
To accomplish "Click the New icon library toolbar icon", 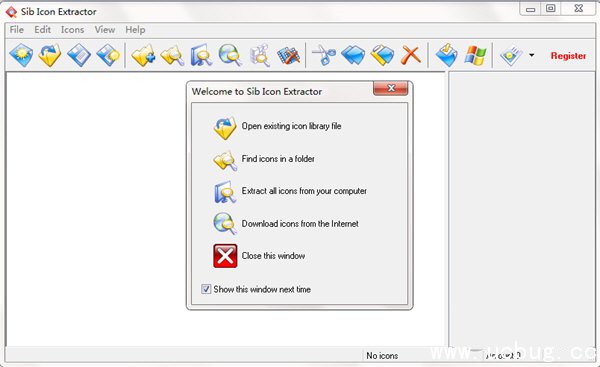I will [21, 55].
